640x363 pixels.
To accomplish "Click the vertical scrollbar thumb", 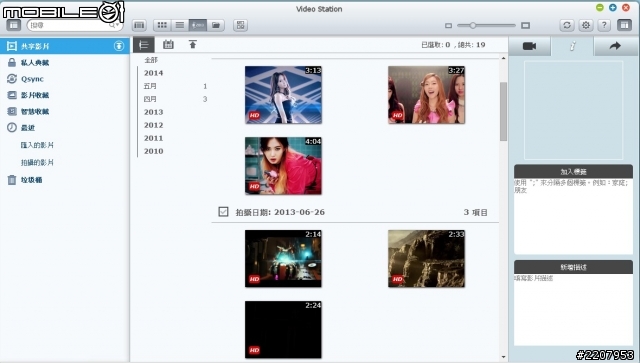I will (503, 111).
